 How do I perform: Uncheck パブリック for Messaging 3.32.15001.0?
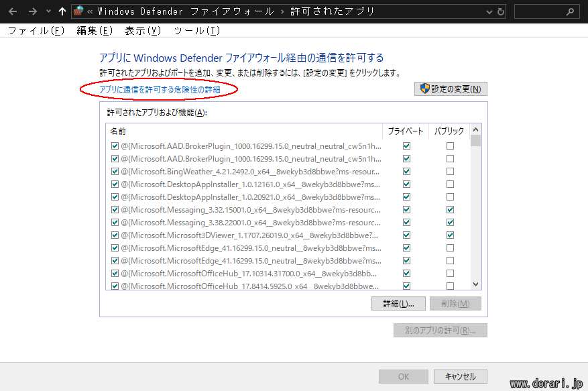450,210
